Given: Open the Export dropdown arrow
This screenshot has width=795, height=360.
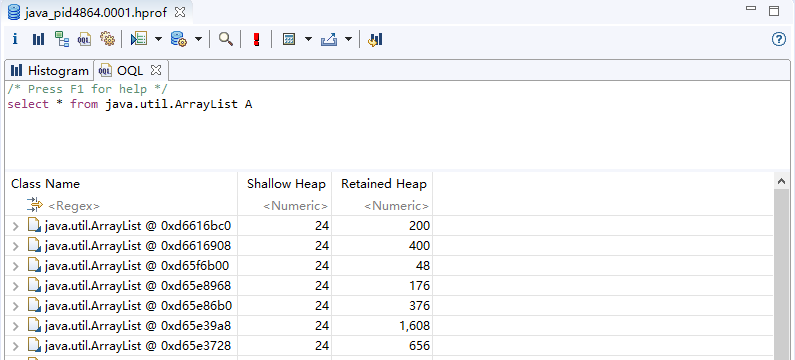Looking at the screenshot, I should pyautogui.click(x=348, y=39).
